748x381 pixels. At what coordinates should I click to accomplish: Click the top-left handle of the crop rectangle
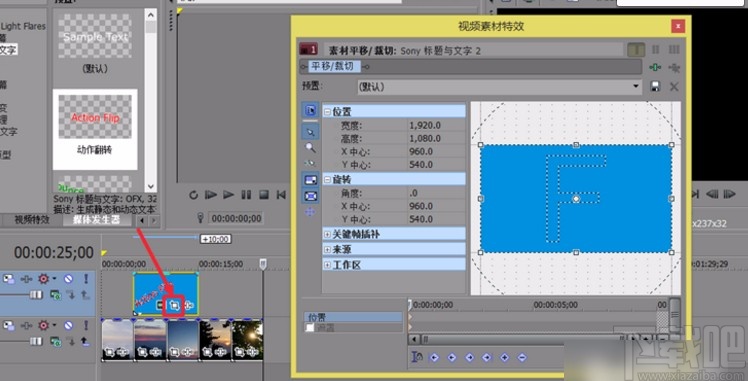480,144
